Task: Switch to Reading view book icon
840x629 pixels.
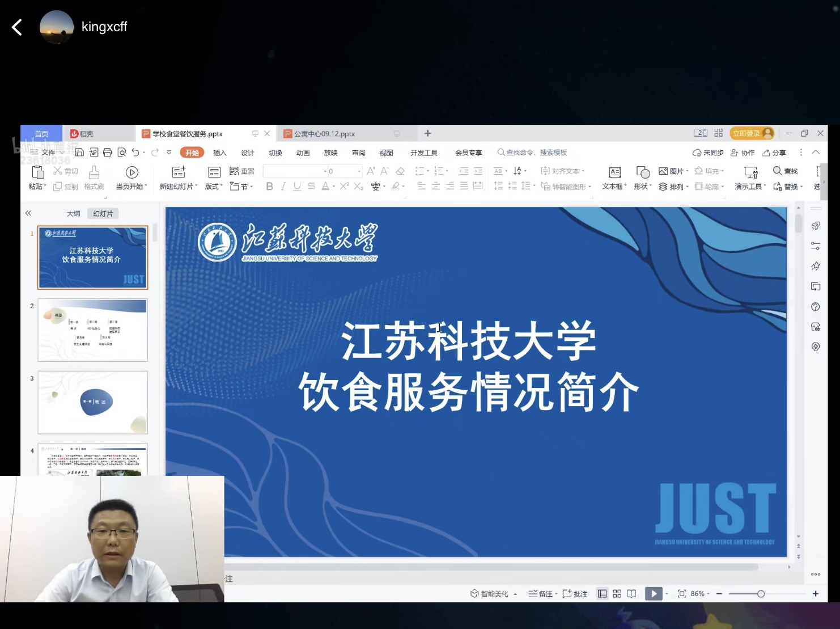Action: pos(631,594)
